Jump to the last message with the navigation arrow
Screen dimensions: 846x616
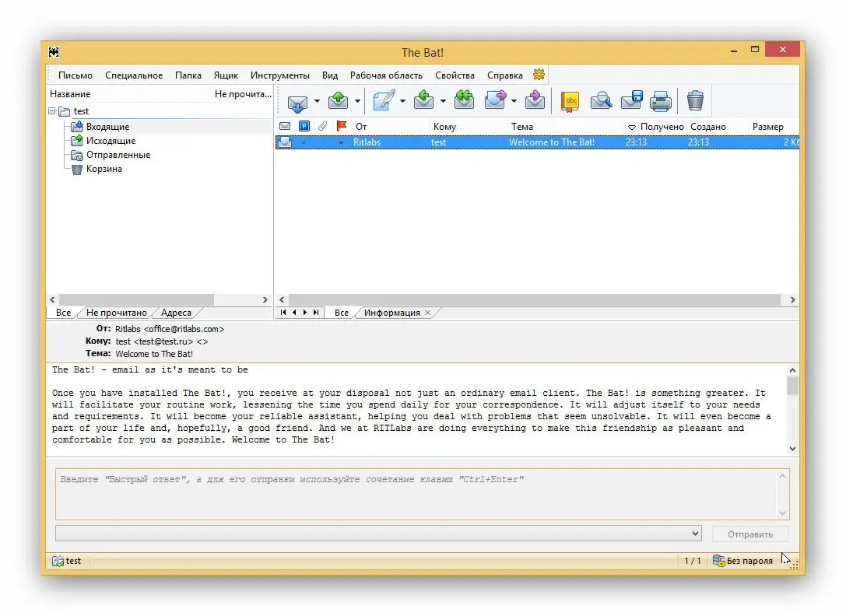pyautogui.click(x=316, y=313)
